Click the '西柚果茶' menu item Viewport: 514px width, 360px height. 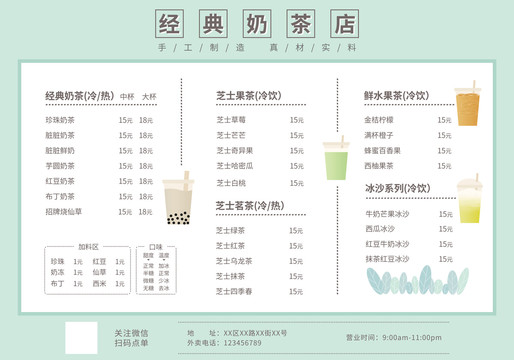pos(379,166)
